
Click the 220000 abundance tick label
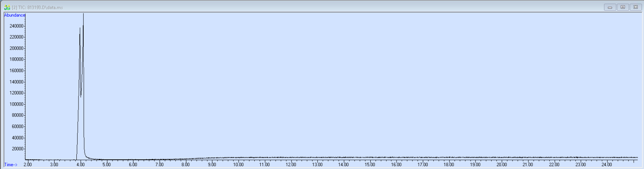16,37
